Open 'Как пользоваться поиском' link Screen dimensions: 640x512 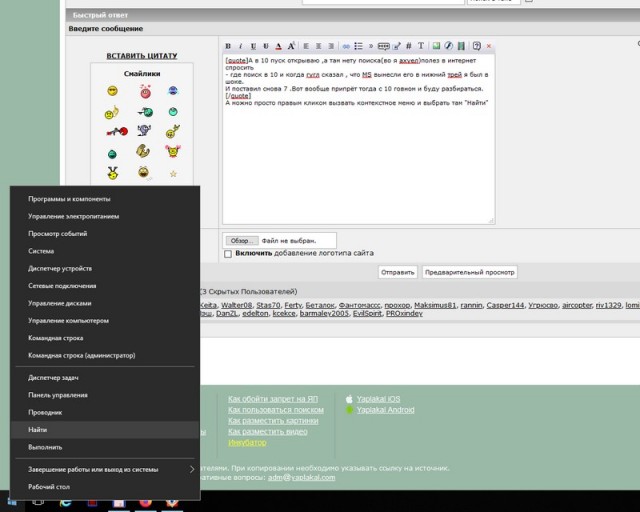[276, 410]
